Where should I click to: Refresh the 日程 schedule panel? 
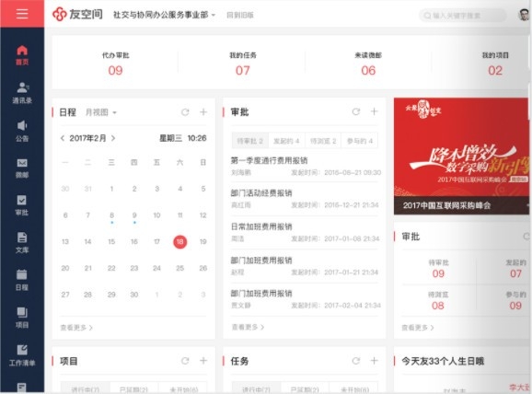(x=185, y=112)
